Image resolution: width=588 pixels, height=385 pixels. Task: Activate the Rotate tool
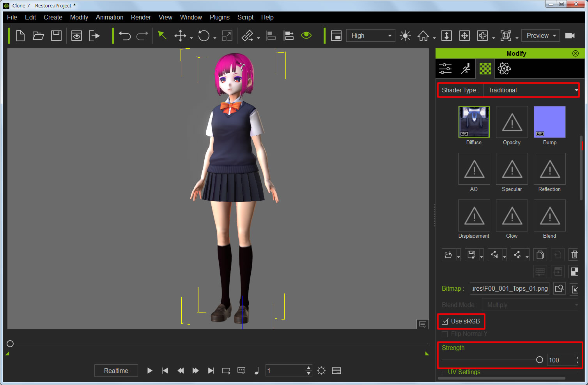point(204,36)
